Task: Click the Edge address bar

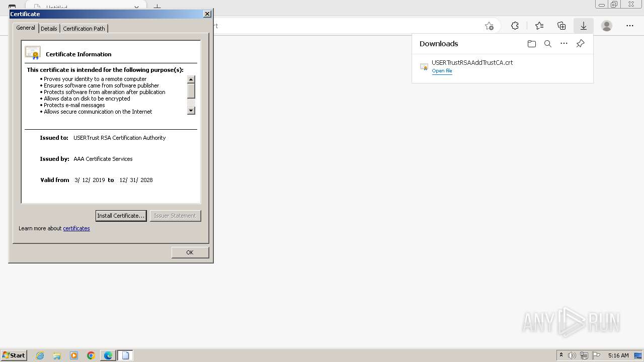Action: [352, 26]
